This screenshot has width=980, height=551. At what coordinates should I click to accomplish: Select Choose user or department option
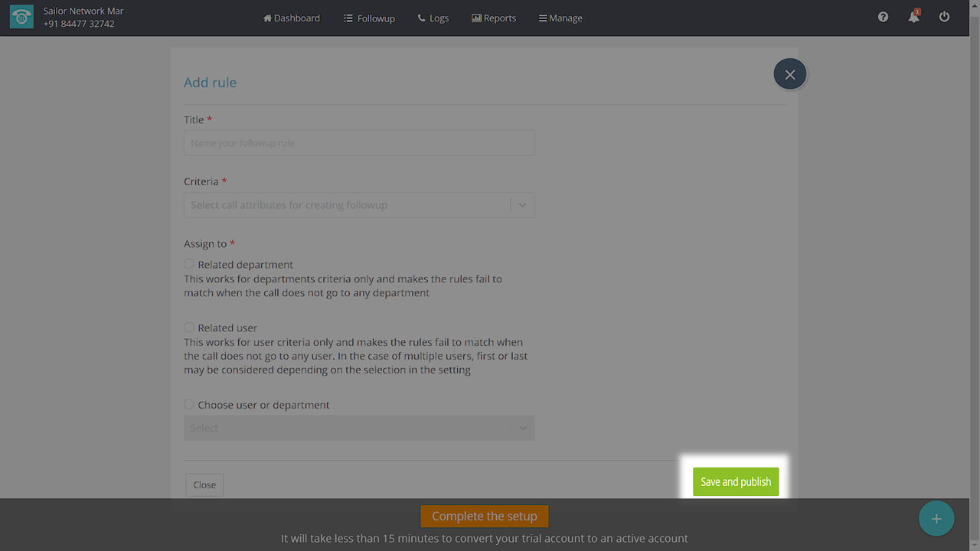pos(189,405)
